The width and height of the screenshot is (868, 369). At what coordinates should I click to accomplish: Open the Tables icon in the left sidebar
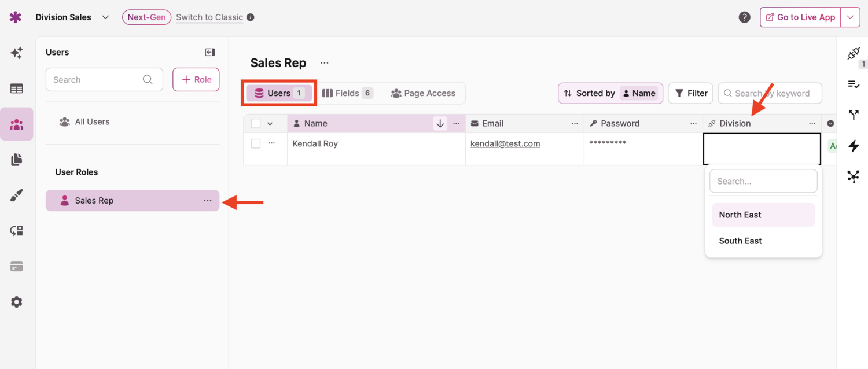pos(17,88)
